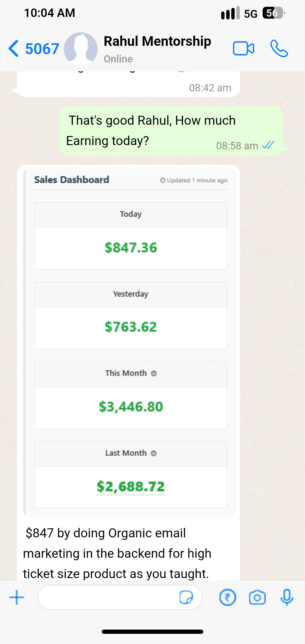Screen dimensions: 305x644
Task: Tap the $847.36 Today earnings figure
Action: pos(131,248)
